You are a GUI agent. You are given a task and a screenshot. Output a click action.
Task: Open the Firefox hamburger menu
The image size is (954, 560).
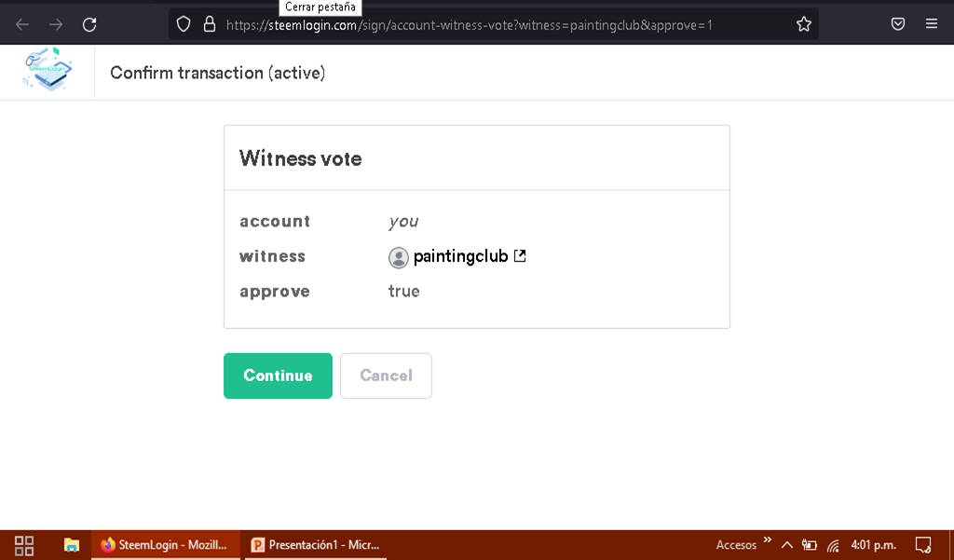point(932,23)
